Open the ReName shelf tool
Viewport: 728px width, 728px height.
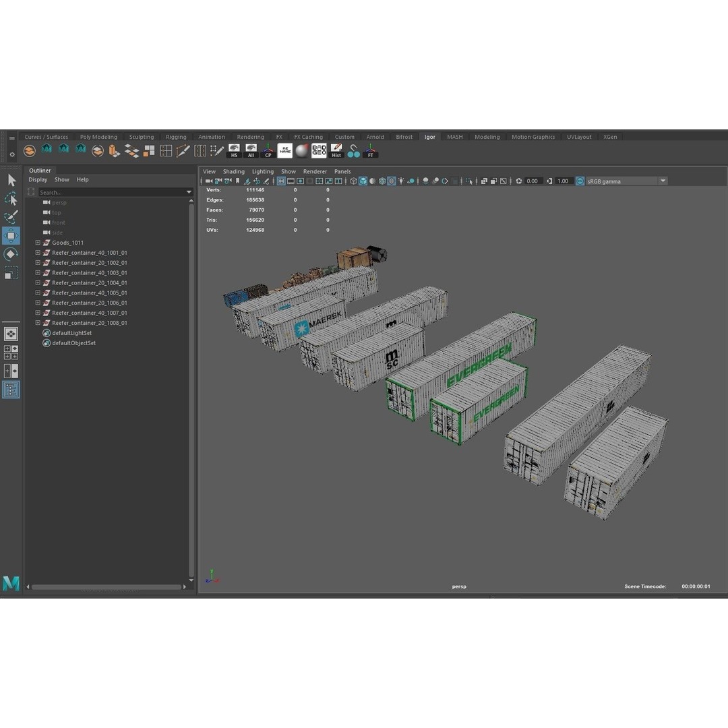pos(284,150)
